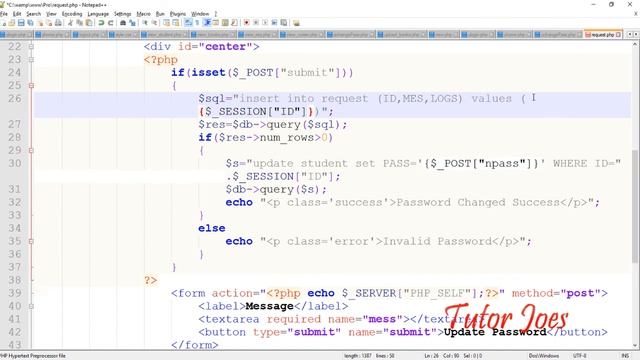The height and width of the screenshot is (360, 640).
Task: Click the Undo toolbar icon
Action: point(101,23)
